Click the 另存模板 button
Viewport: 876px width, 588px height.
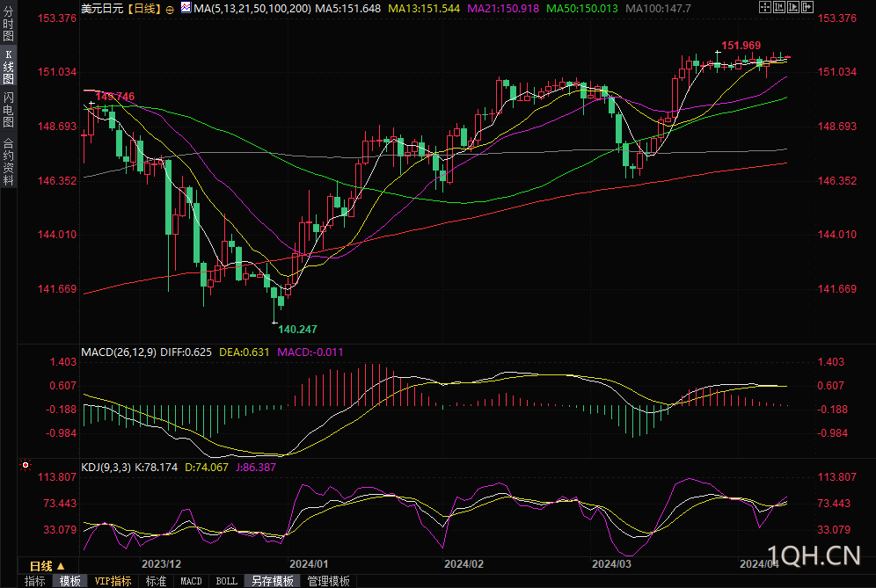pos(273,581)
